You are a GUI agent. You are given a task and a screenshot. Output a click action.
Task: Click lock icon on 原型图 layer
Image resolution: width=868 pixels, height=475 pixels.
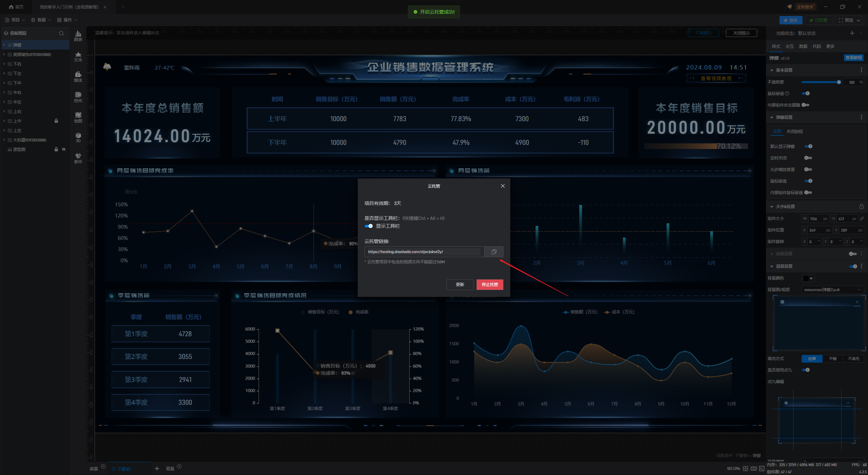pos(56,149)
